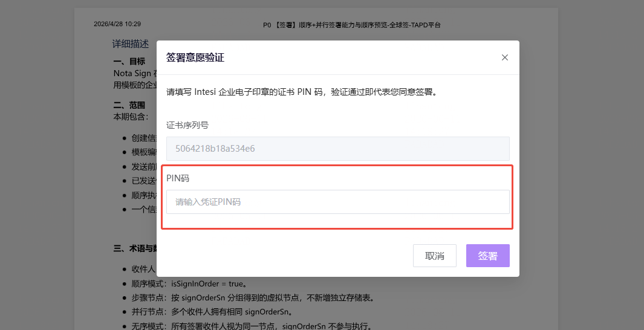Click the PIN码 field label

[x=178, y=178]
